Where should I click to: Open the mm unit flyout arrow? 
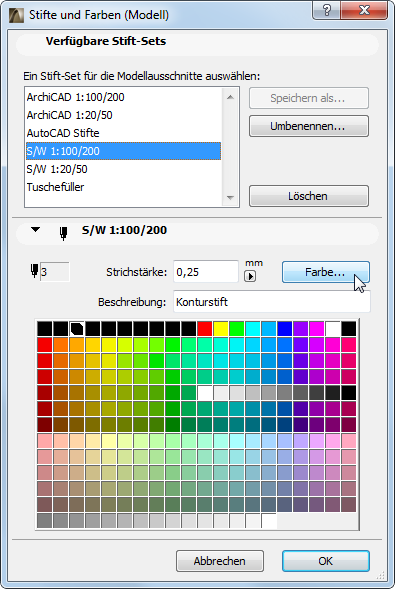point(250,276)
